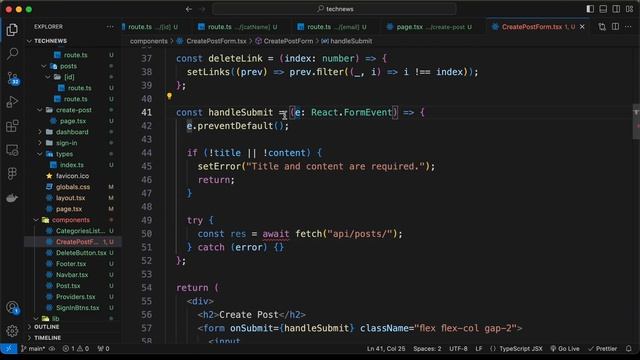Split the editor to the right
Screen dimensions: 640x360
pos(616,27)
